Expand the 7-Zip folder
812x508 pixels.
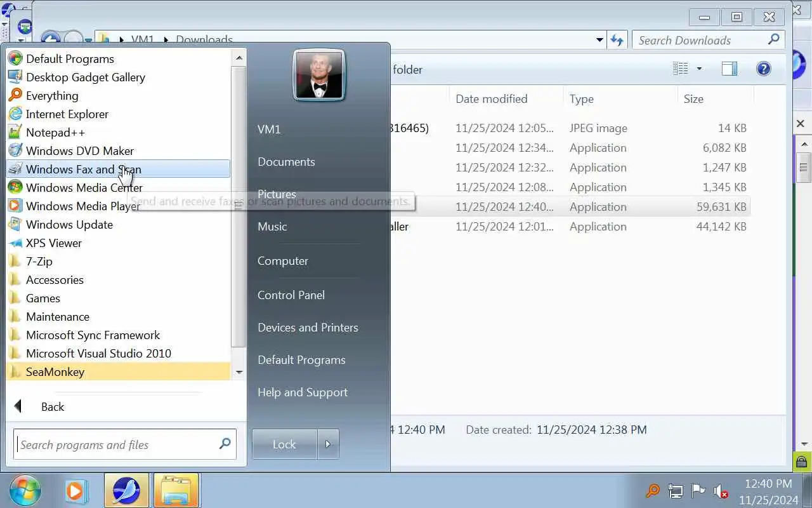118,261
